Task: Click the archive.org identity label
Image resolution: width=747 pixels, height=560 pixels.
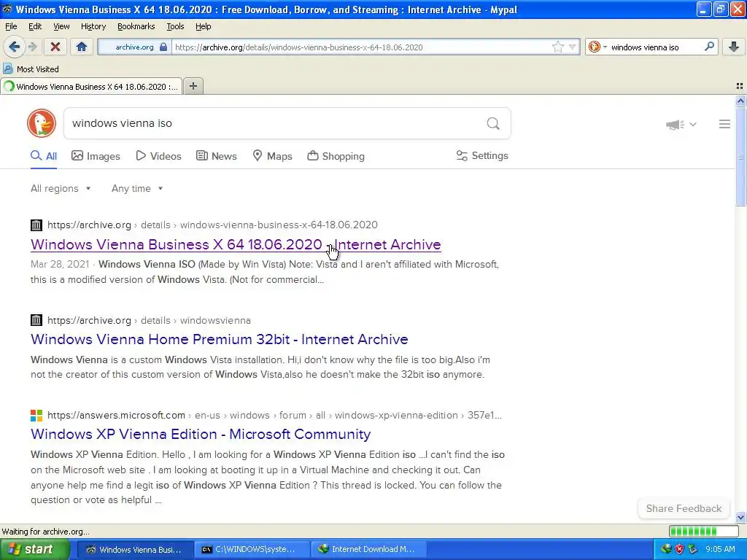Action: point(134,47)
